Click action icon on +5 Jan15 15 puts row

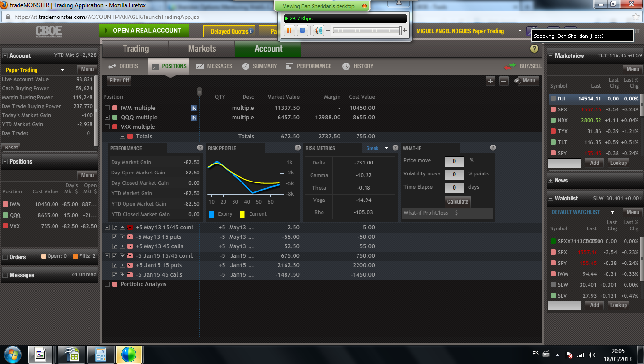115,265
